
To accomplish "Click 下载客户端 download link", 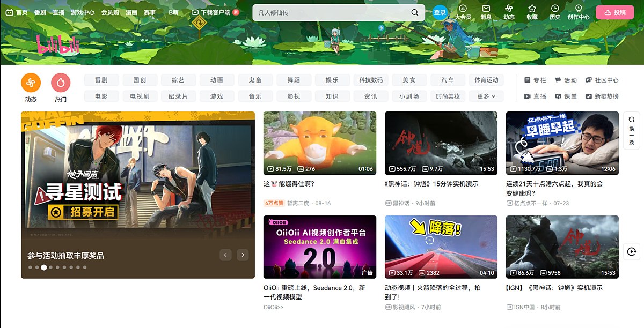I will 215,12.
